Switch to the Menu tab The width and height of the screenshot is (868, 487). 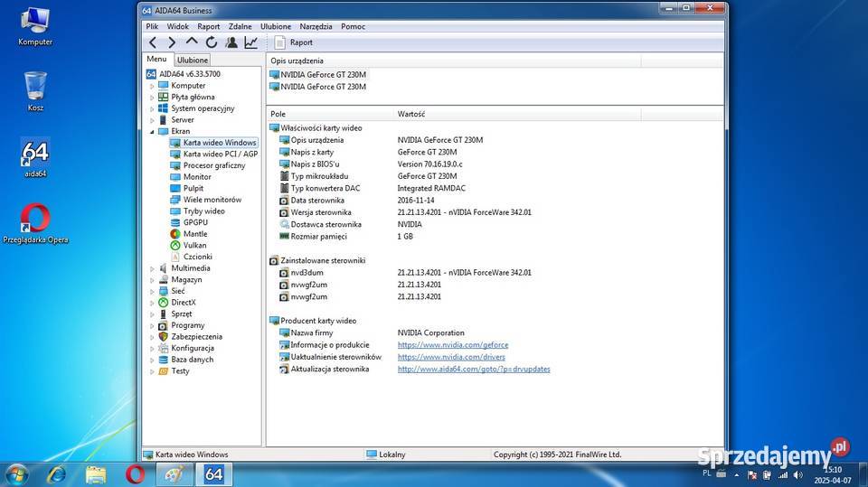click(156, 59)
